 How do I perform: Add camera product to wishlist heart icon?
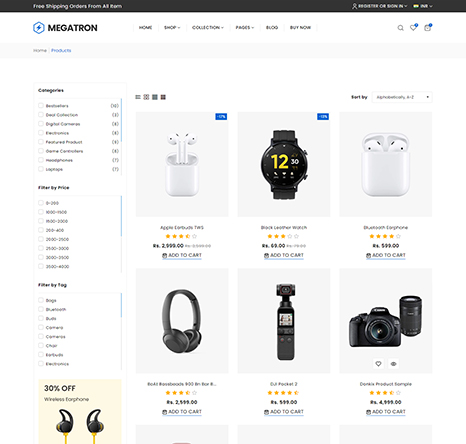[378, 364]
